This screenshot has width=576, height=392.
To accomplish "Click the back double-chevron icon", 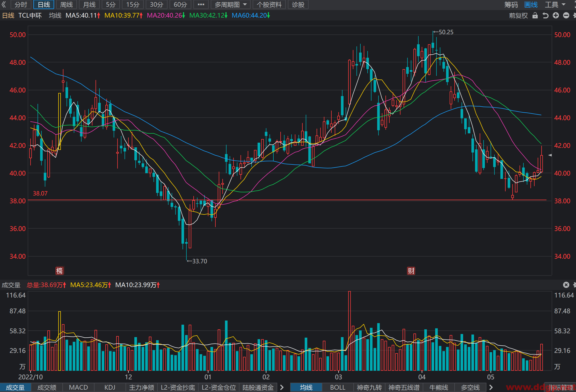I will [x=4, y=4].
